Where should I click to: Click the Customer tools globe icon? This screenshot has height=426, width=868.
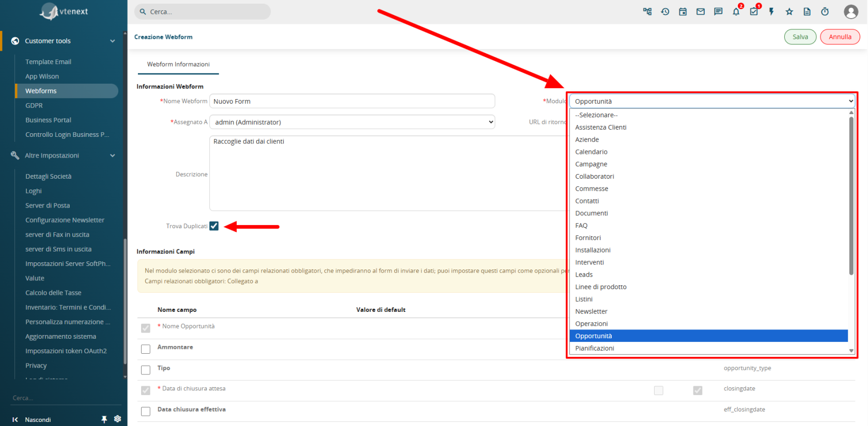(15, 41)
